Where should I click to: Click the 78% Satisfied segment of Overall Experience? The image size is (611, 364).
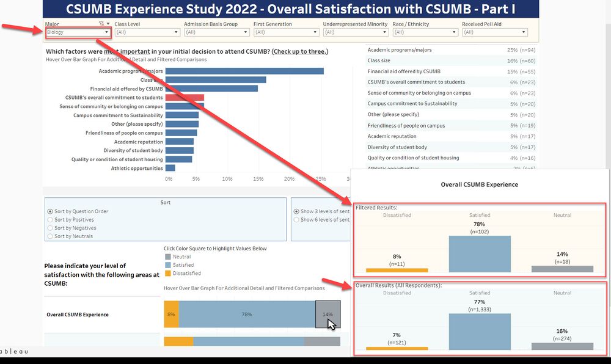246,314
